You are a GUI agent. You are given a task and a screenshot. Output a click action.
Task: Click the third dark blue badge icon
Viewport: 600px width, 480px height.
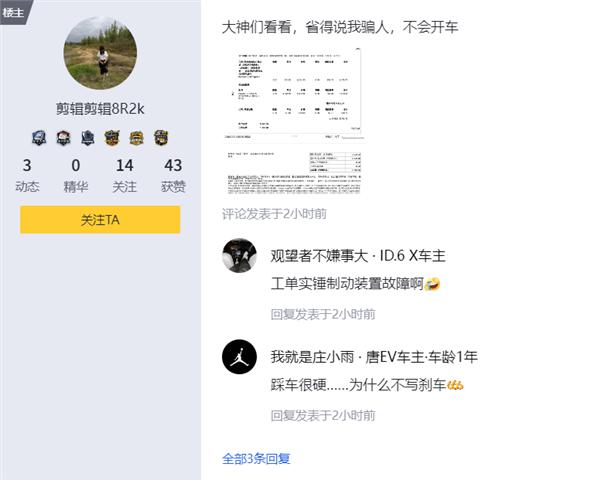pos(88,138)
